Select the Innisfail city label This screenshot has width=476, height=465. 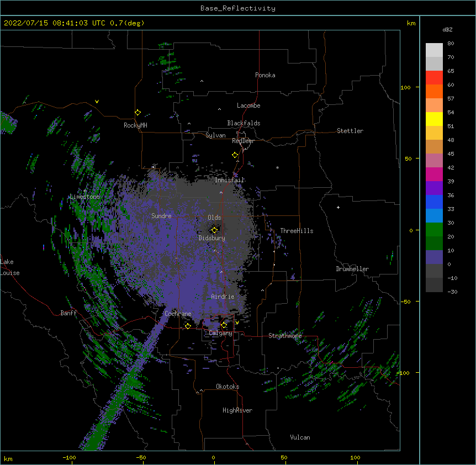229,180
